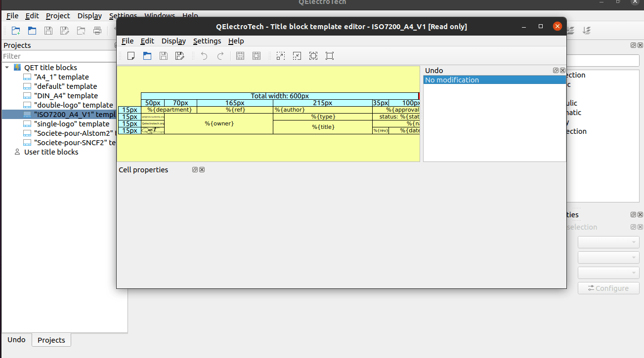The height and width of the screenshot is (358, 644).
Task: Open first dropdown above Configure button
Action: tap(608, 242)
